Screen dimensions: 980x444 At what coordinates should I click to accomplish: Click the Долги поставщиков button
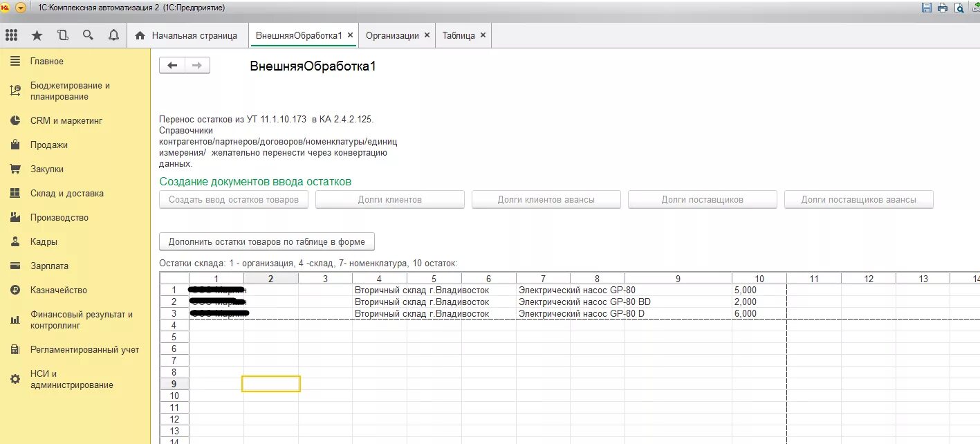[703, 199]
